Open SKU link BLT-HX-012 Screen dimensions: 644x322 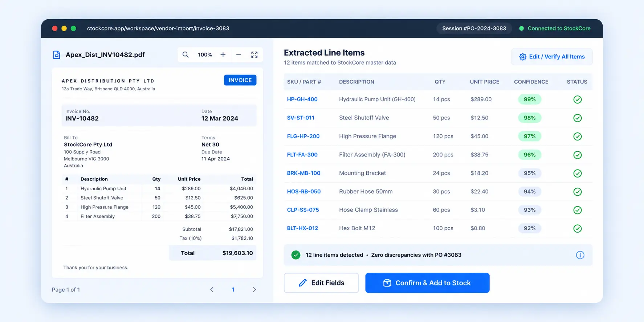click(302, 228)
